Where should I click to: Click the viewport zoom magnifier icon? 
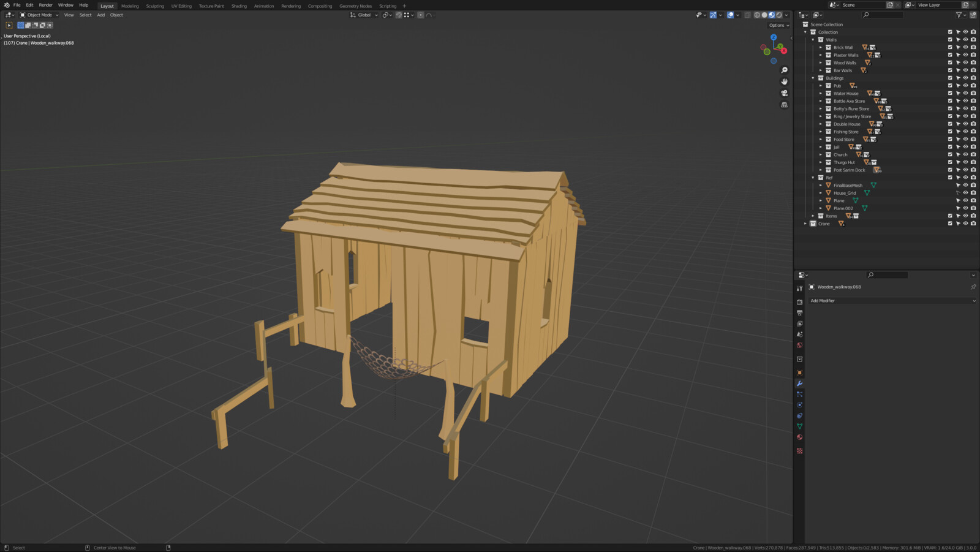point(784,70)
